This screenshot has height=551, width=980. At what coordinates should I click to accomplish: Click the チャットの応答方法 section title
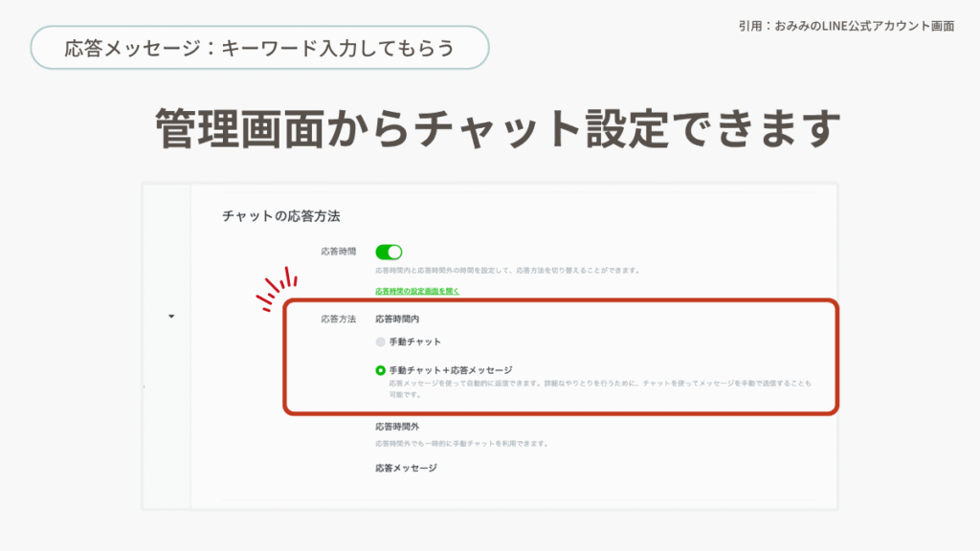[x=281, y=216]
